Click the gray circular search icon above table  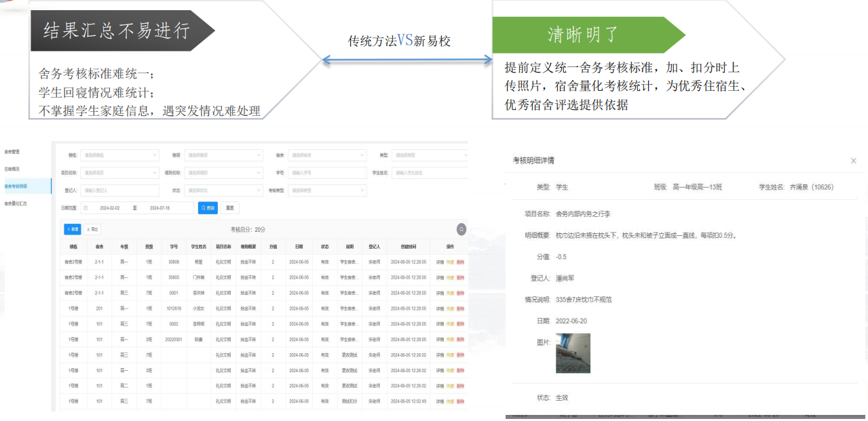pos(461,229)
